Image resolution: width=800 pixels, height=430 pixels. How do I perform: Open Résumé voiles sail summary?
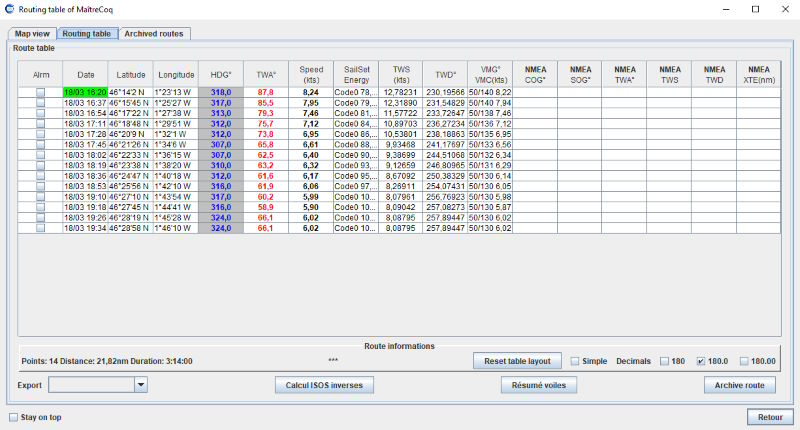click(539, 384)
